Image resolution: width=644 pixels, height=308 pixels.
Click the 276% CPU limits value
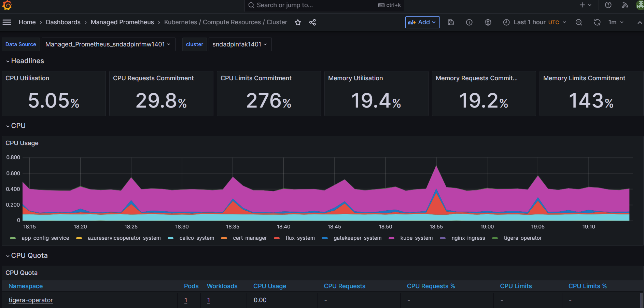click(269, 101)
